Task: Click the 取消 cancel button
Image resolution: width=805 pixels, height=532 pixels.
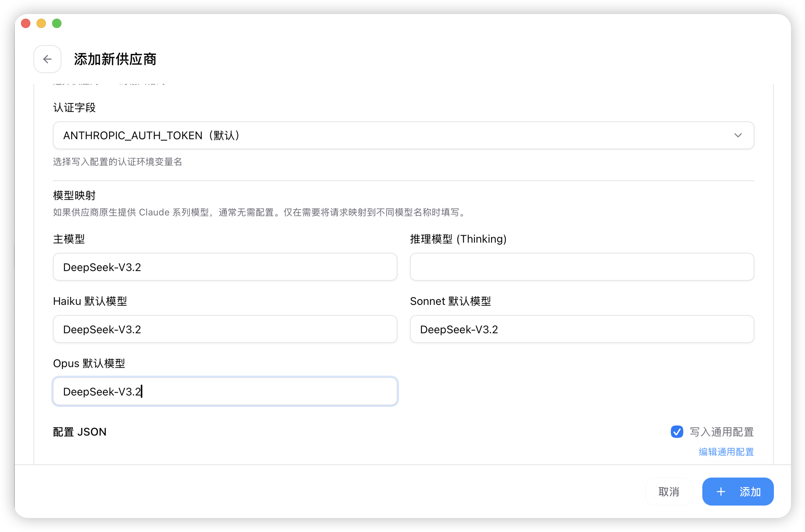Action: pos(668,492)
